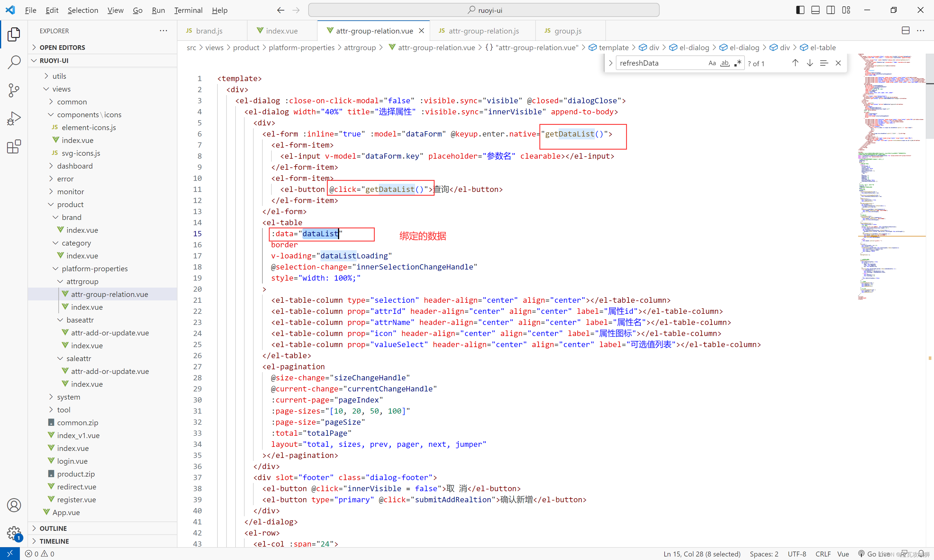This screenshot has width=934, height=560.
Task: Open the Source Control view
Action: click(x=14, y=91)
